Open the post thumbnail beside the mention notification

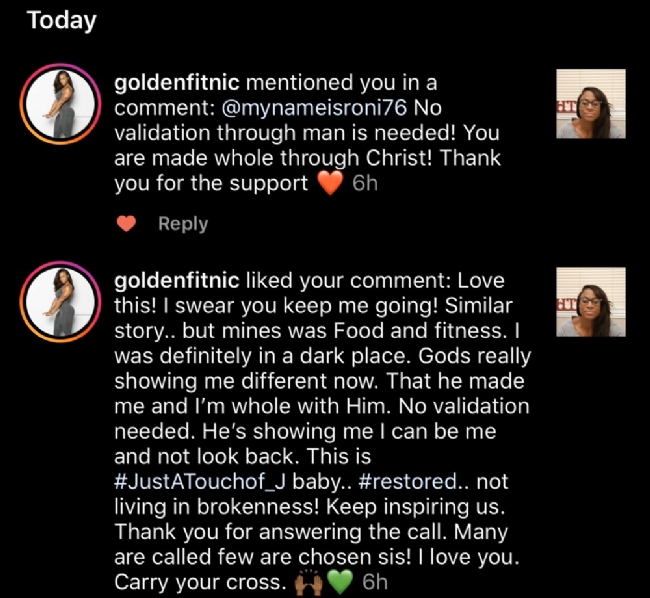(x=591, y=104)
